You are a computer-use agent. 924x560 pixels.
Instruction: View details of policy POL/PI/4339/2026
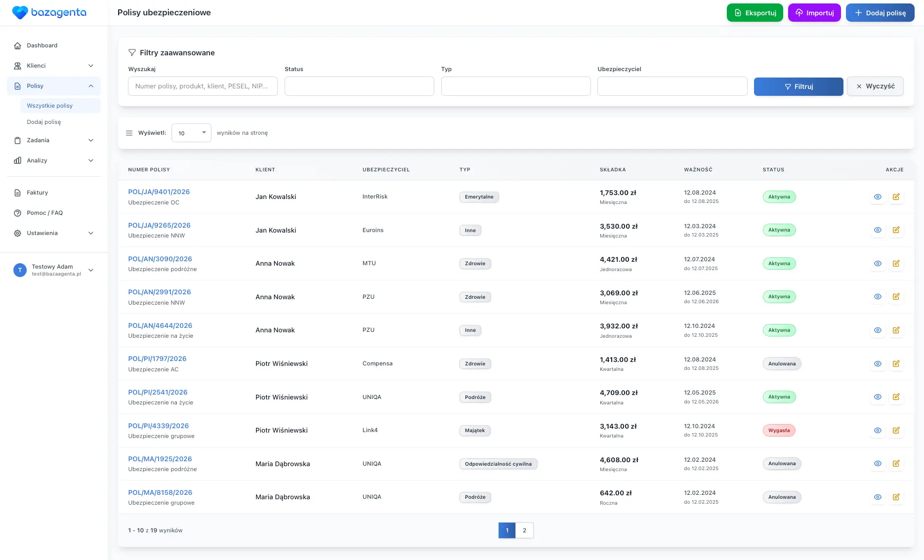point(878,430)
